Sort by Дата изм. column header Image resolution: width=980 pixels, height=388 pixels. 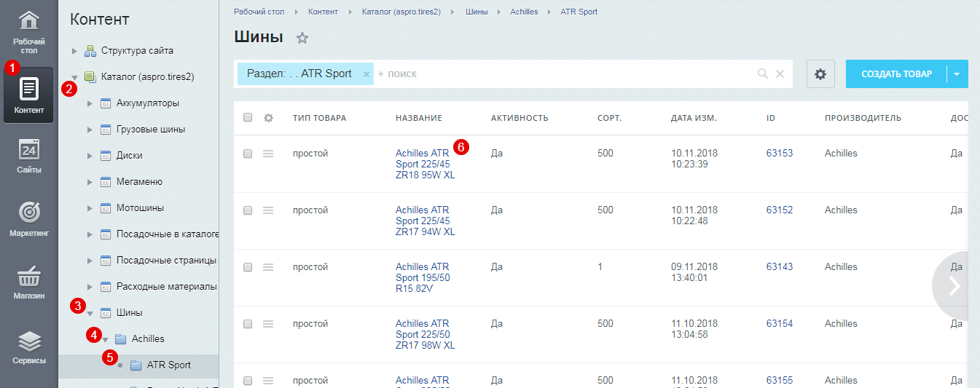(694, 118)
